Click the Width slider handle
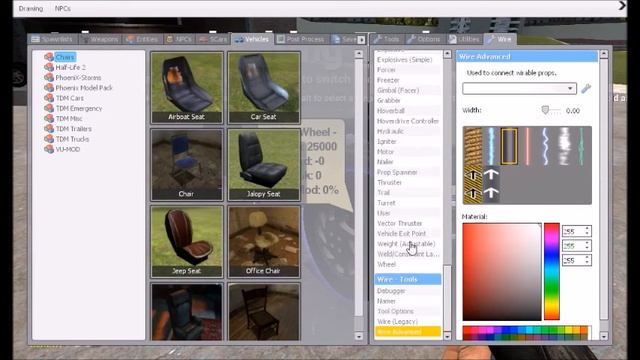This screenshot has width=640, height=360. (x=545, y=110)
